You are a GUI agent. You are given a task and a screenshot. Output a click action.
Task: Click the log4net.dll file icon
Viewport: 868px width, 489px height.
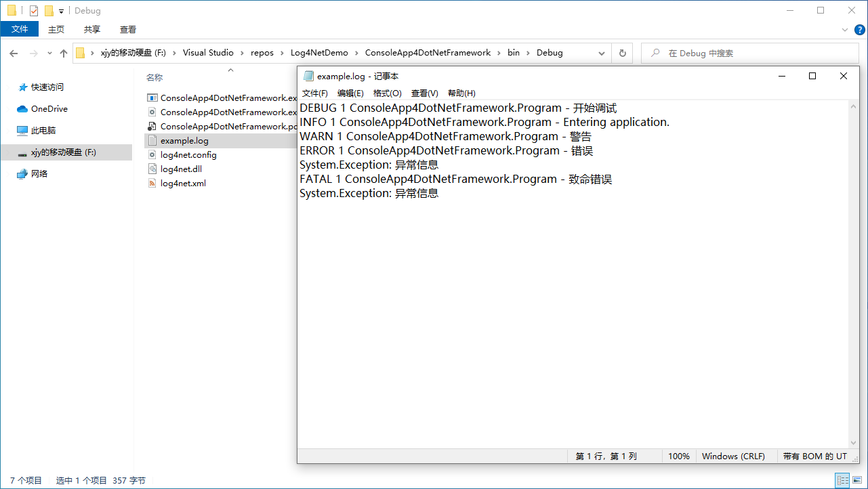point(152,169)
